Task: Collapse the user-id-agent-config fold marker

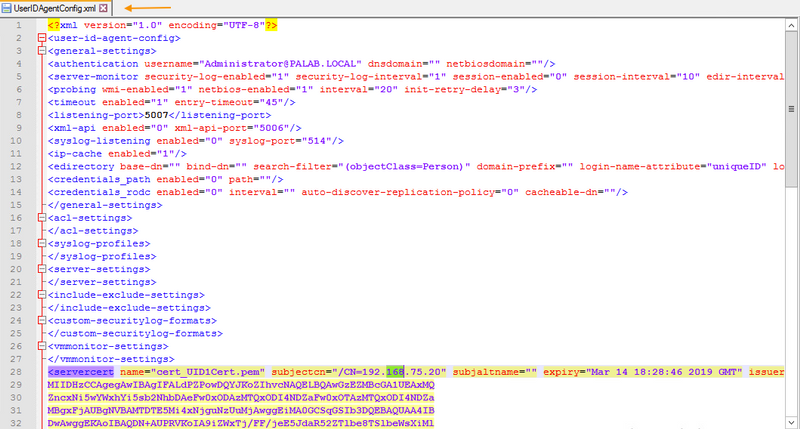Action: click(x=42, y=38)
